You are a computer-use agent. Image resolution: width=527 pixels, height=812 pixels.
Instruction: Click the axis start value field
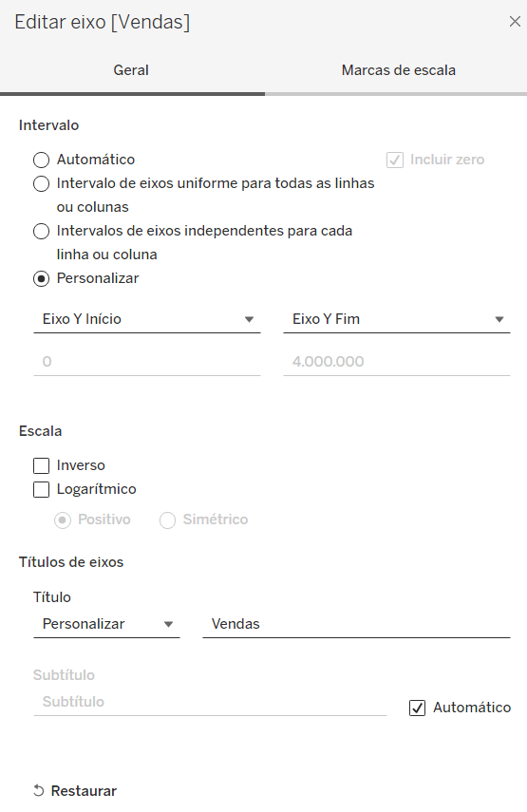(147, 362)
